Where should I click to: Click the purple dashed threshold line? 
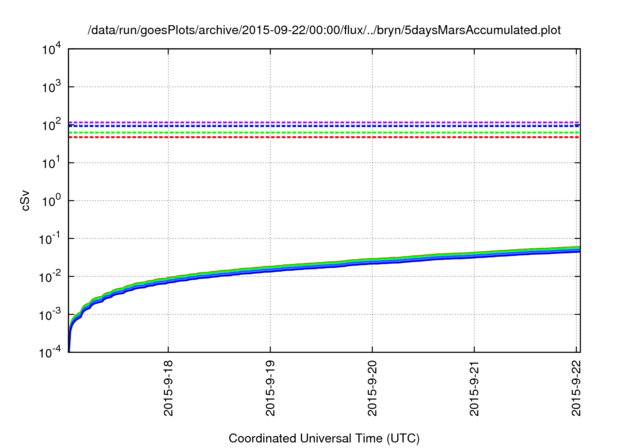[x=324, y=122]
